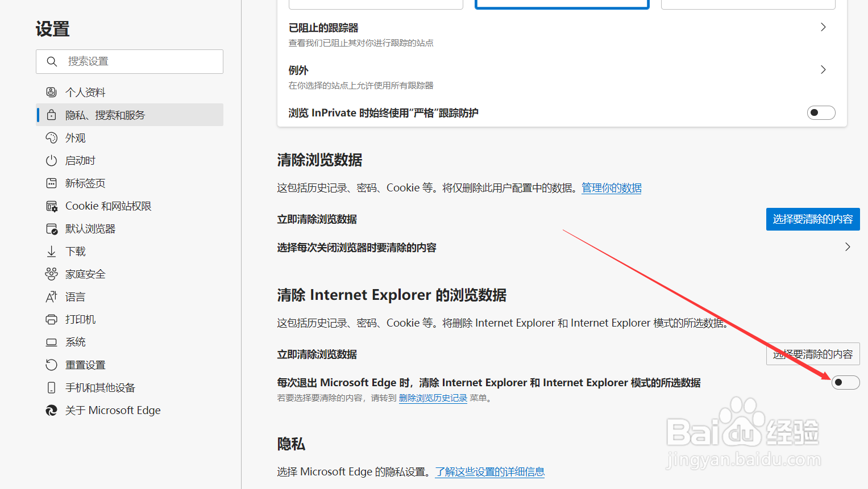868x489 pixels.
Task: Click the reset settings (重置设置) icon
Action: click(51, 365)
